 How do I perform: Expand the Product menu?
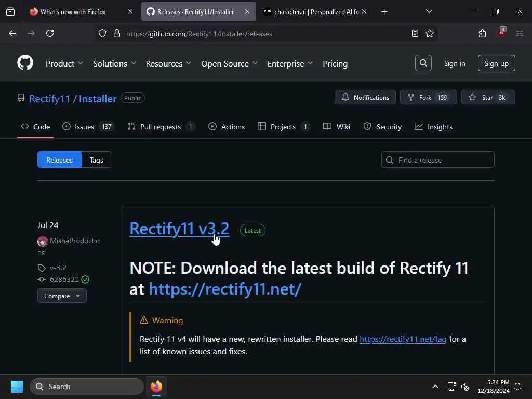[64, 63]
